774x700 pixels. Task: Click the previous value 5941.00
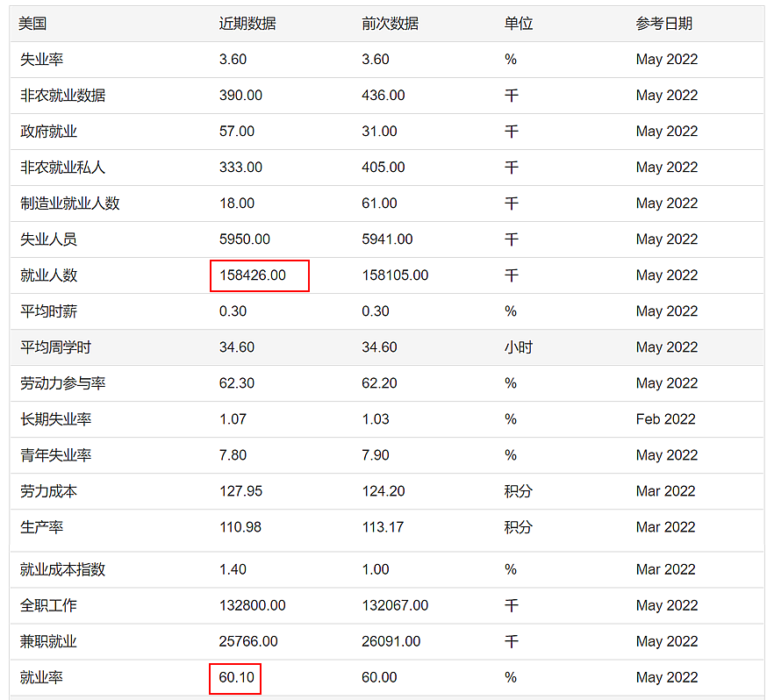pyautogui.click(x=387, y=239)
